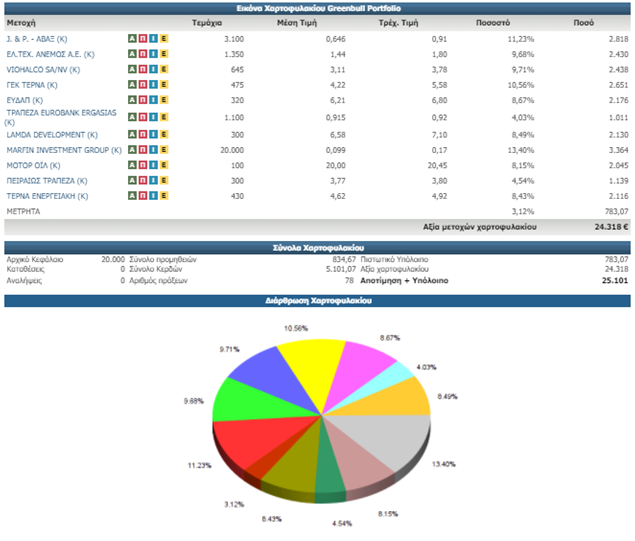Click red Π icon for VIOHALCO SA/NV
This screenshot has height=541, width=635.
(143, 69)
